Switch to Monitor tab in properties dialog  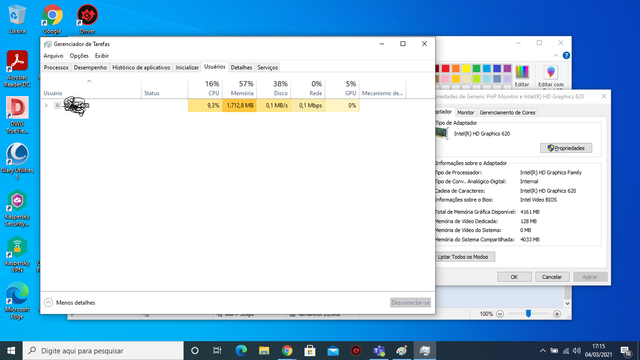tap(465, 112)
